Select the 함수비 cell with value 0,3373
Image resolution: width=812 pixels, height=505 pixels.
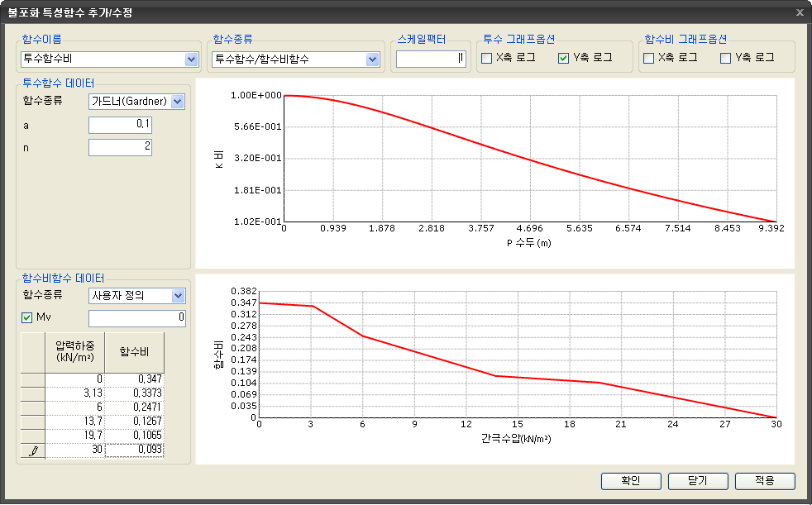tap(134, 393)
